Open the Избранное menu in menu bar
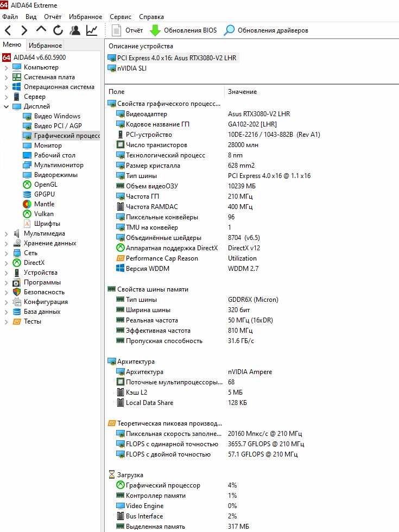Viewport: 399px width, 532px height. coord(86,17)
